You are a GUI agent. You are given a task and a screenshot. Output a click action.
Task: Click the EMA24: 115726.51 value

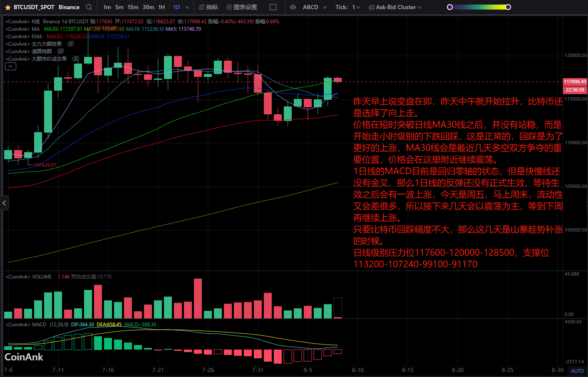109,36
